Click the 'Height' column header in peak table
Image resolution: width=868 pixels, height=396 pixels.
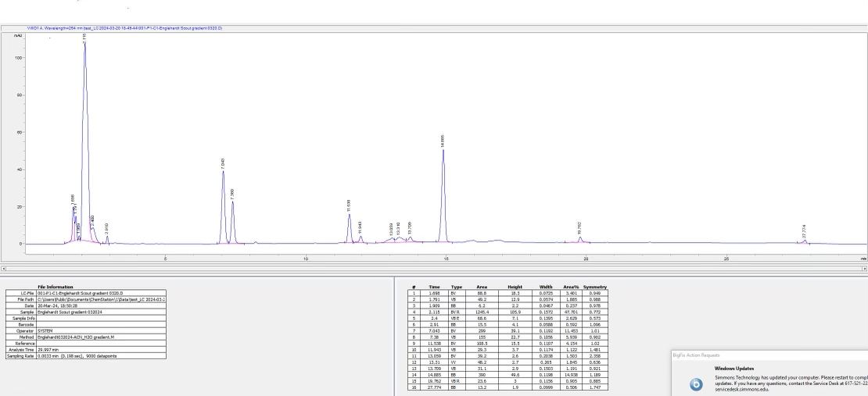coord(515,287)
